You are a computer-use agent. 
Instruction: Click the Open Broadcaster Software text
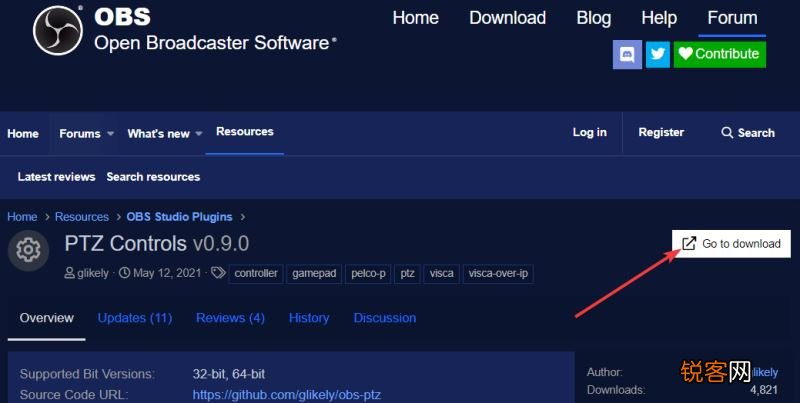pos(212,43)
